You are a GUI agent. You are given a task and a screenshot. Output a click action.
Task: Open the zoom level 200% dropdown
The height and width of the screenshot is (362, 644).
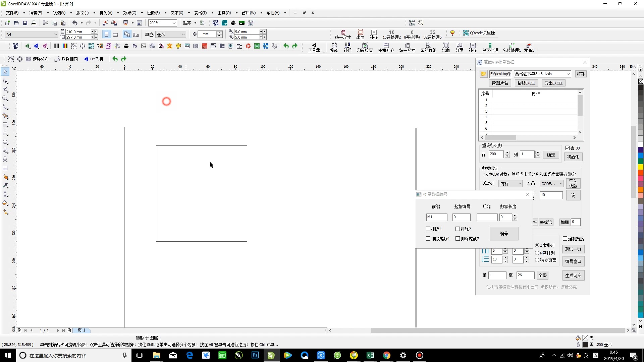(x=174, y=23)
